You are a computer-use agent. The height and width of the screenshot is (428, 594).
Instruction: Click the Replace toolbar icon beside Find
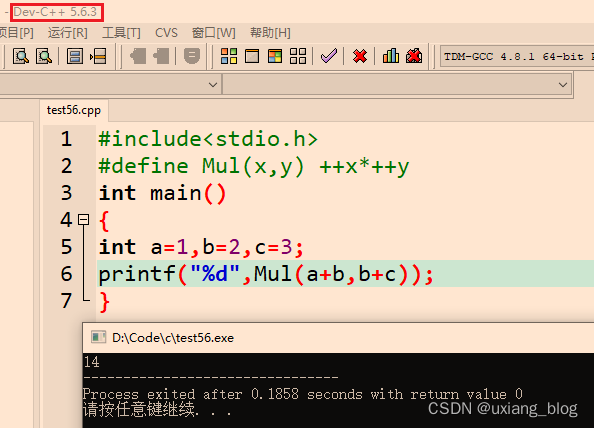pos(44,56)
